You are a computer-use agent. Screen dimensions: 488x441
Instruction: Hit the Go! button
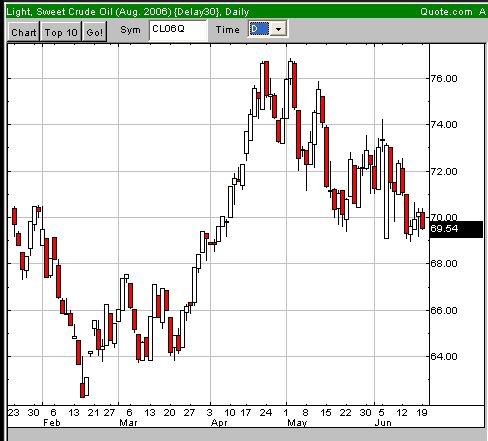95,32
